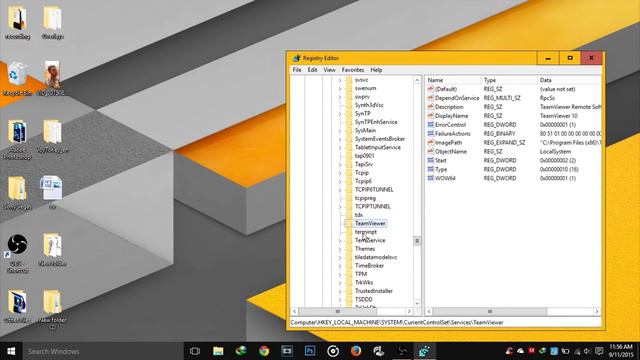Screen dimensions: 640x360
Task: Expand the Tcpip key
Action: coord(340,173)
